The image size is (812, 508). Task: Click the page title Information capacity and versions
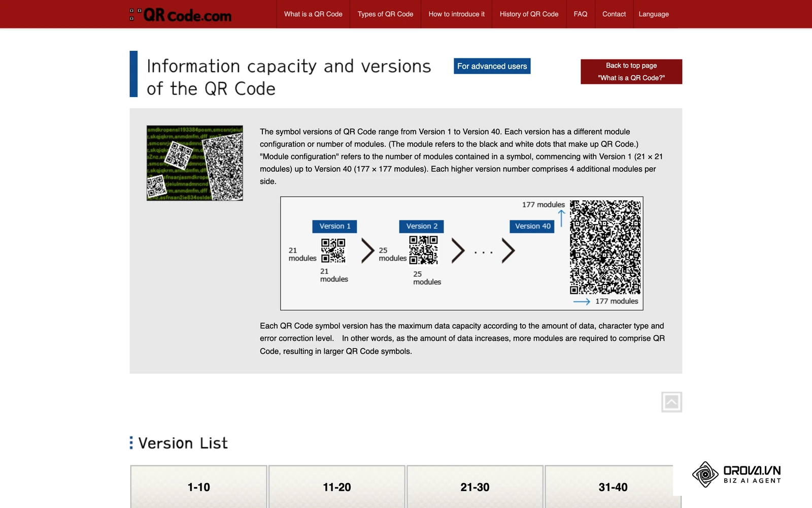point(289,77)
